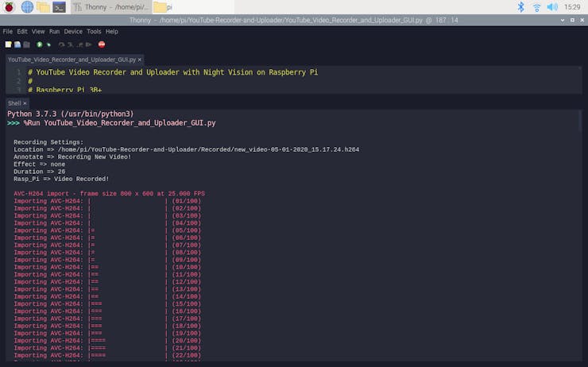The height and width of the screenshot is (367, 588).
Task: Open the Help menu
Action: click(112, 32)
